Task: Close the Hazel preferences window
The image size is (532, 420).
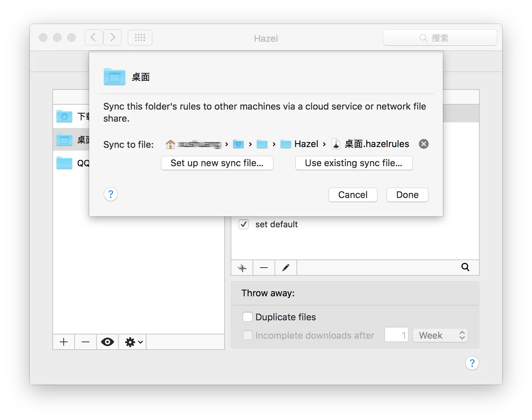Action: [x=43, y=37]
